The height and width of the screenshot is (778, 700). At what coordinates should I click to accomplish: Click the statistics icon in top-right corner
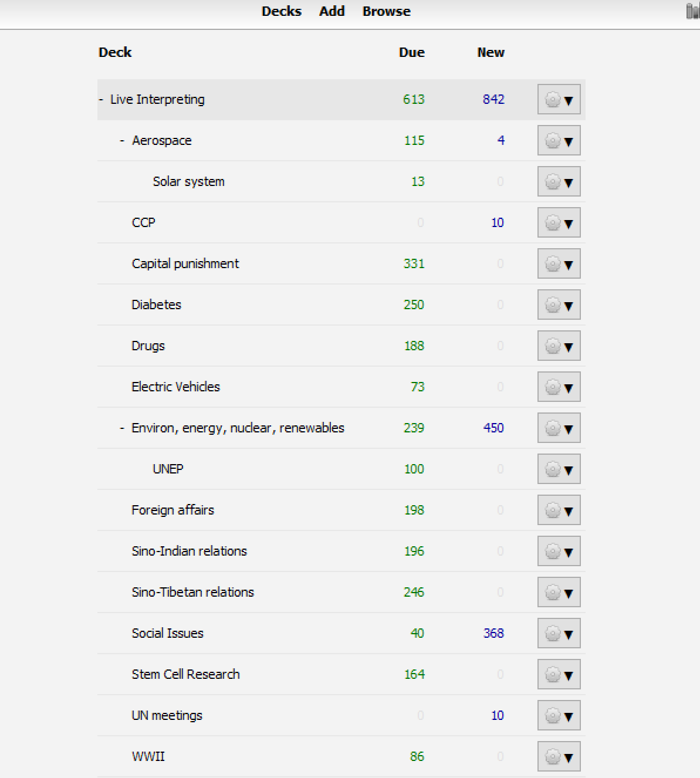click(x=693, y=12)
